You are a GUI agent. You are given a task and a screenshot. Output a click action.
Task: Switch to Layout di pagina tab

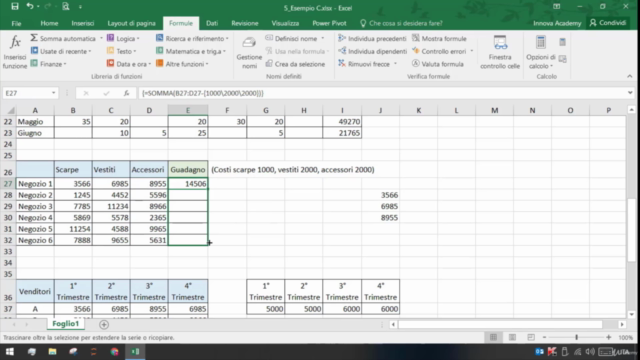coord(131,23)
